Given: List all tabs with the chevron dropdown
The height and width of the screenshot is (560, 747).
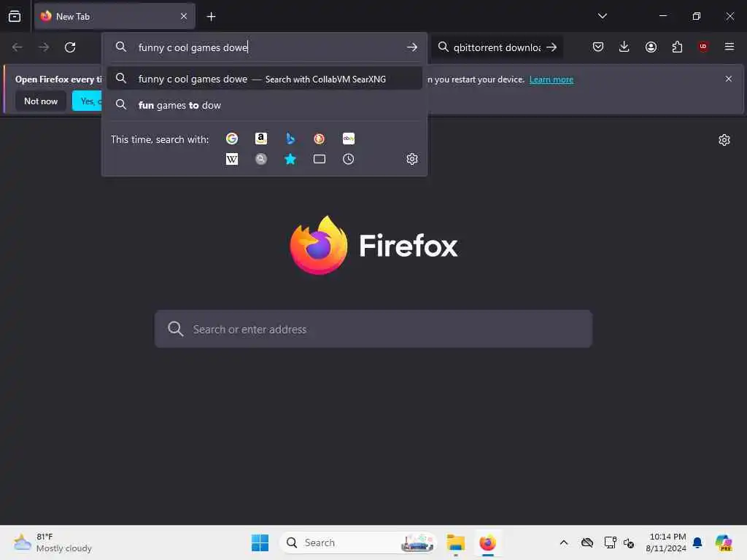Looking at the screenshot, I should pos(602,16).
